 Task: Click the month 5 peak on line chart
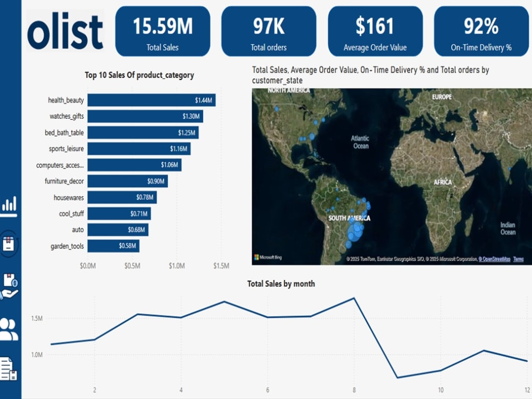pos(225,301)
